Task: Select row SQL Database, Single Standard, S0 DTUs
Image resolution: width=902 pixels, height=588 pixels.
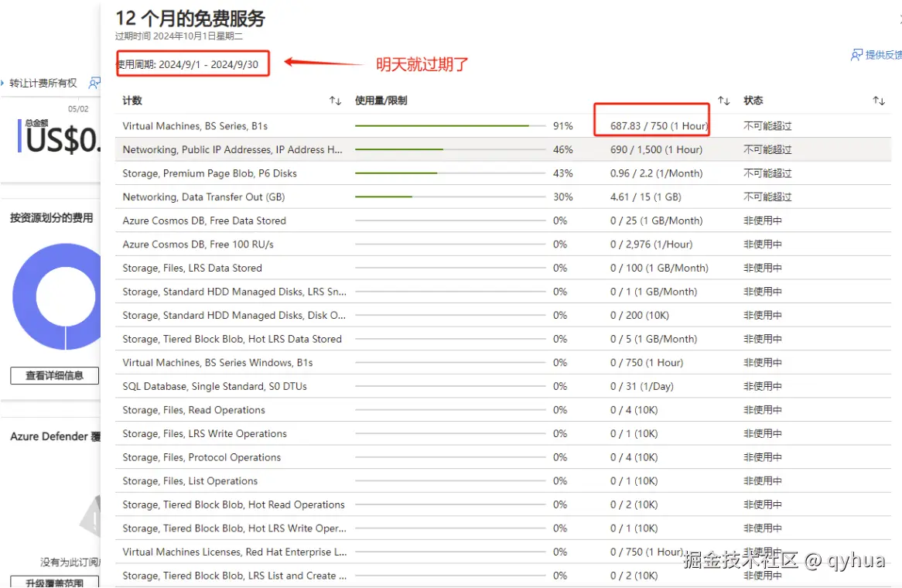Action: pos(503,386)
